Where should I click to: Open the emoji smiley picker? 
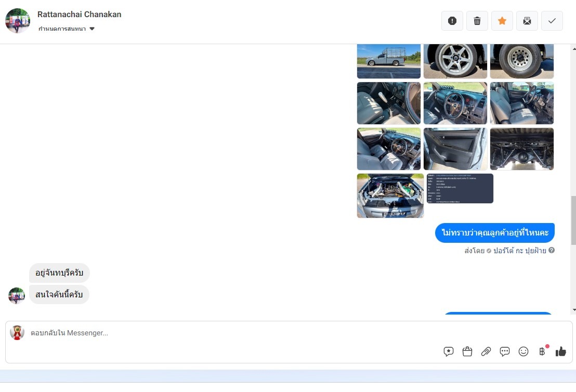coord(523,351)
